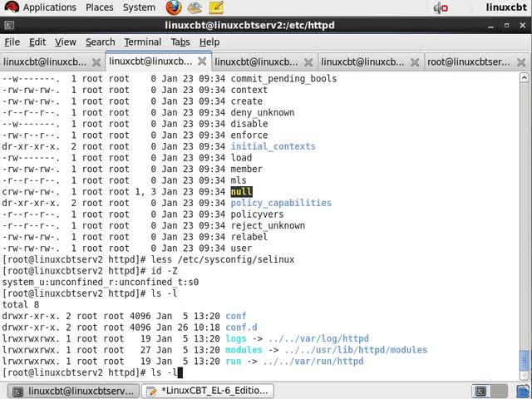Screen dimensions: 532x399
Task: Click the conf directory entry
Action: click(236, 316)
